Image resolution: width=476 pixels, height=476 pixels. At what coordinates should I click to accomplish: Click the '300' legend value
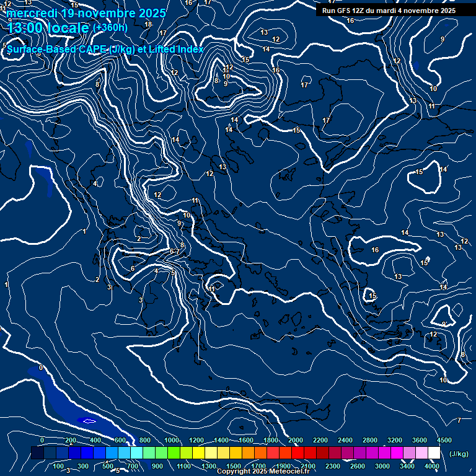pyautogui.click(x=83, y=466)
